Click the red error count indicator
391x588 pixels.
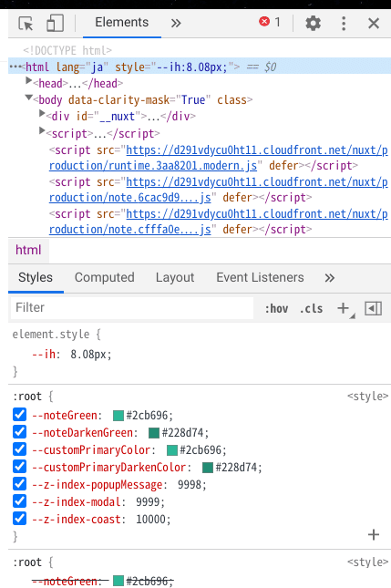coord(270,22)
